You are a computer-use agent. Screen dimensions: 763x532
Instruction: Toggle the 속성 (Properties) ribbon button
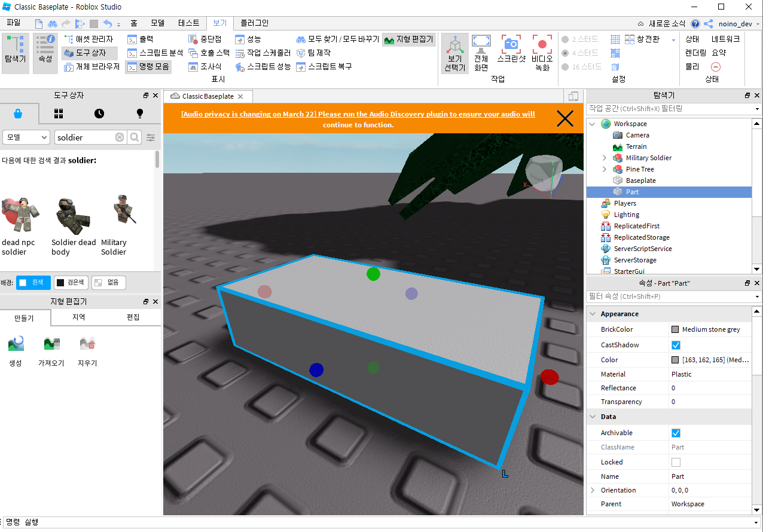pyautogui.click(x=45, y=53)
